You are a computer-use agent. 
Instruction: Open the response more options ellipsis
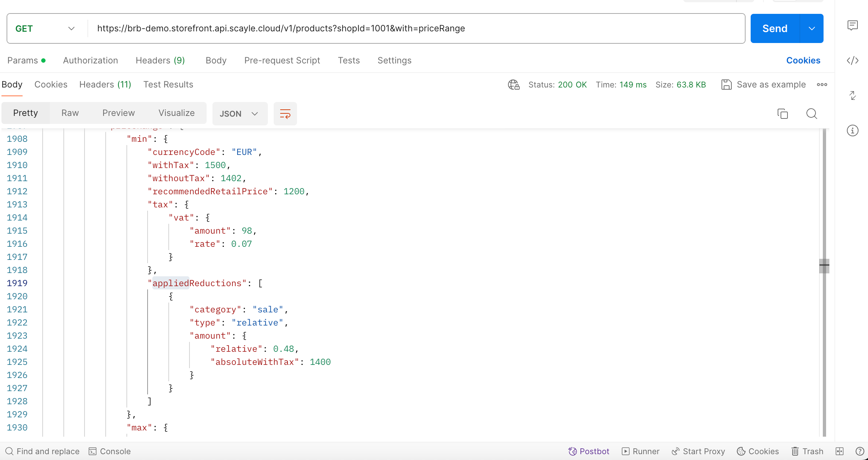[822, 85]
